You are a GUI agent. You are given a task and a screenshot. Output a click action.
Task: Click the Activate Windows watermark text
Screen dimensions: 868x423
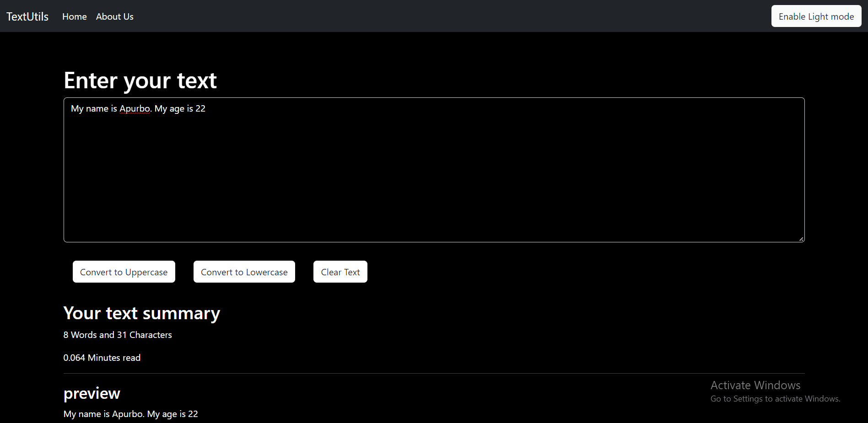coord(755,386)
